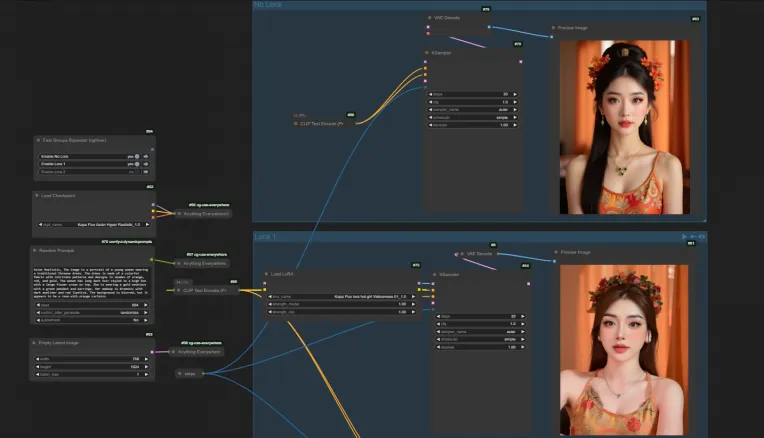764x438 pixels.
Task: Collapse the Empty Latent Image node via its dot
Action: click(x=37, y=344)
